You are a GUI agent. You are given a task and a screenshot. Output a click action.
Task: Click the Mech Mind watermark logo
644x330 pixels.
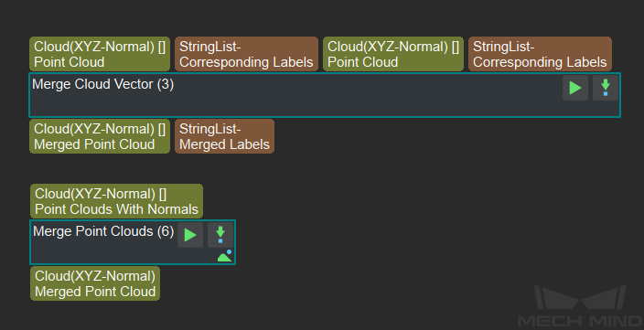tap(580, 306)
